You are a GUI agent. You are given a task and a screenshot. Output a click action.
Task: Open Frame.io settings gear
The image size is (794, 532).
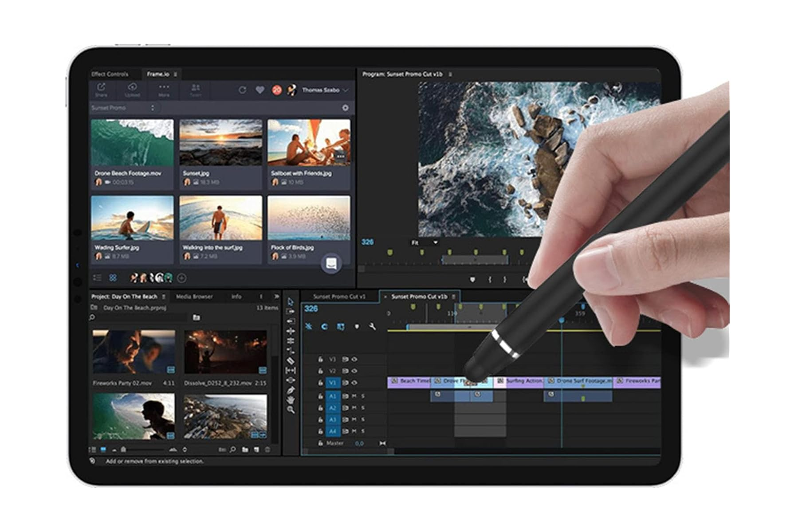tap(345, 108)
